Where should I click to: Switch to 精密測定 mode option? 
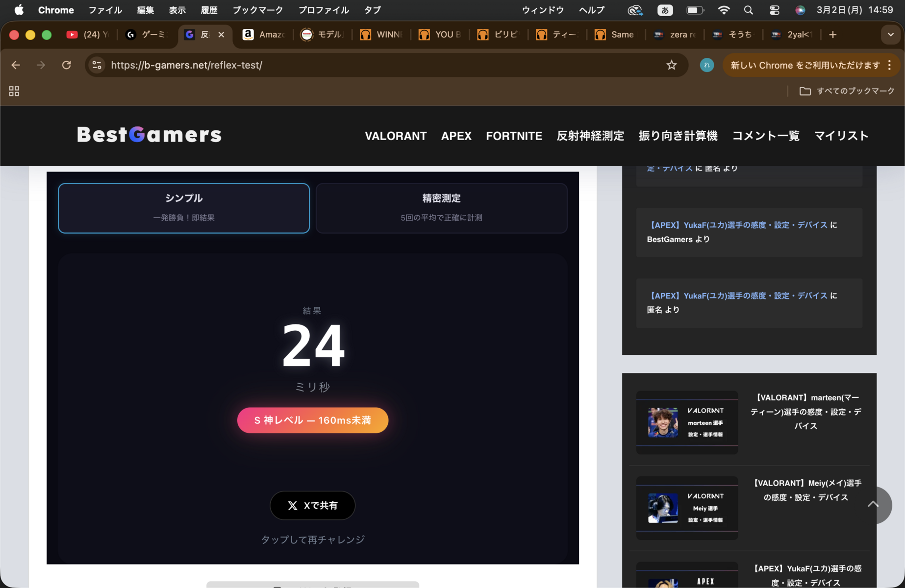[x=441, y=208]
